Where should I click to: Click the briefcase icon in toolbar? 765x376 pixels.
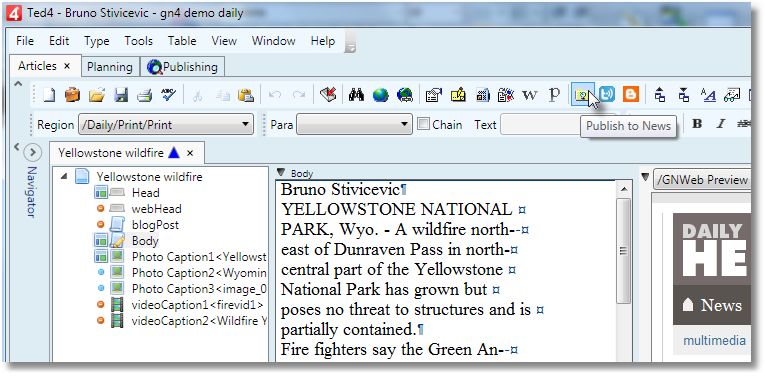pyautogui.click(x=72, y=94)
